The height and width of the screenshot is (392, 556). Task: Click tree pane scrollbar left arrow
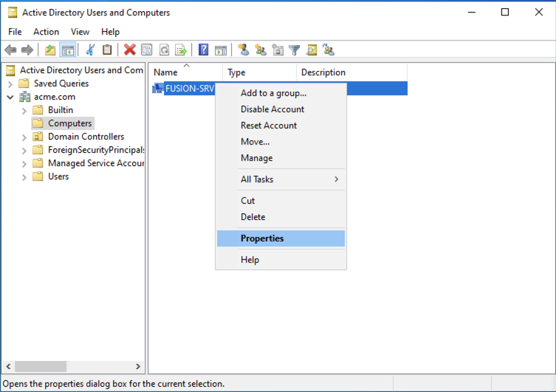(9, 366)
